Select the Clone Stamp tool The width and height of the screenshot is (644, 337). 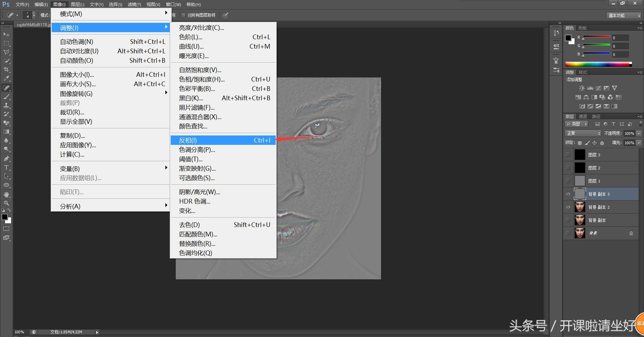(x=6, y=105)
